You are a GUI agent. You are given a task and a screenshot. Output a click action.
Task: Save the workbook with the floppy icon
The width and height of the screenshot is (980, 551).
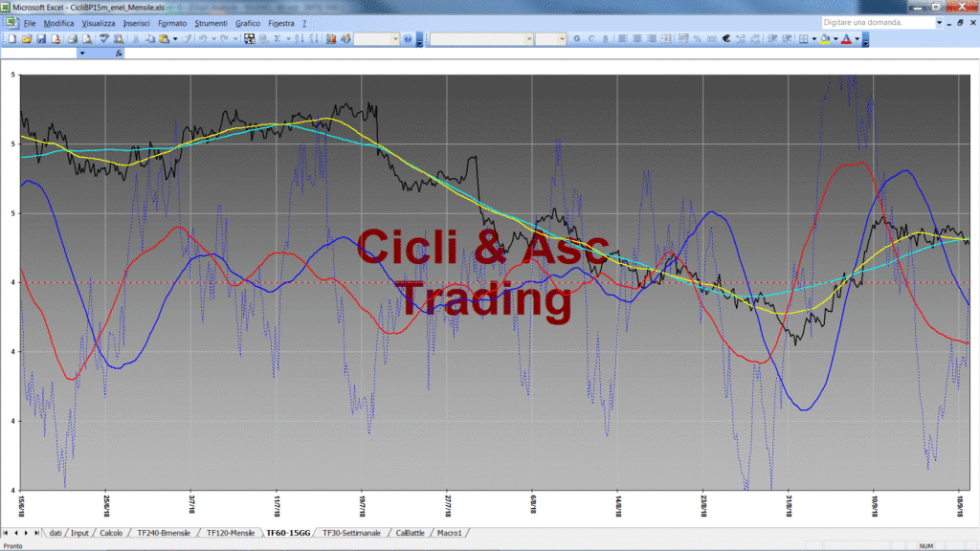tap(41, 38)
